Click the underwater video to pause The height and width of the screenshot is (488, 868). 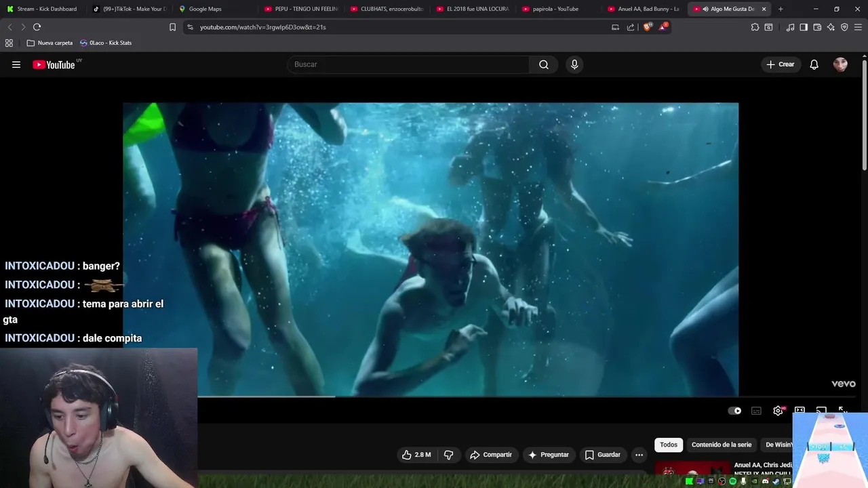click(x=431, y=249)
